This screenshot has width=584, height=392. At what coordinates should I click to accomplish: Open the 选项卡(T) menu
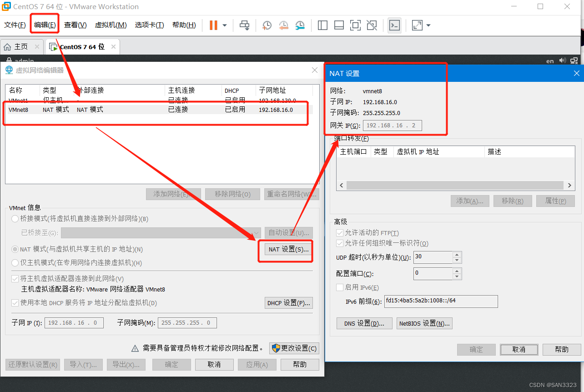pos(149,25)
